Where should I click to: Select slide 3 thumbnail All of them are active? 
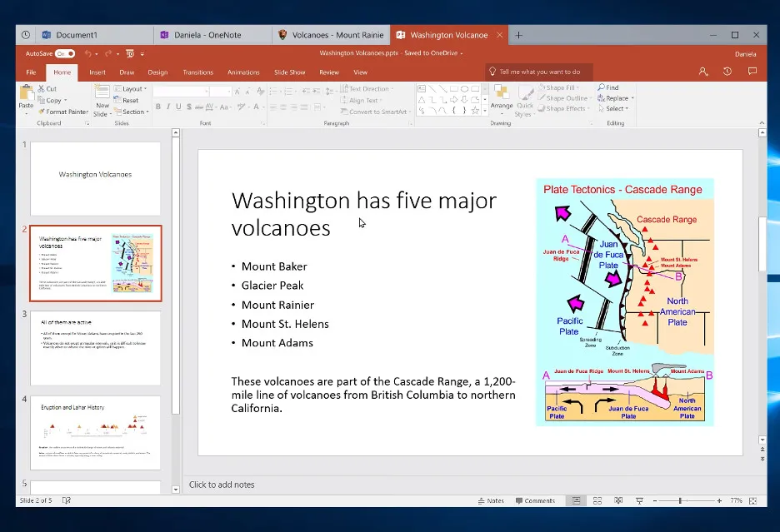point(96,348)
